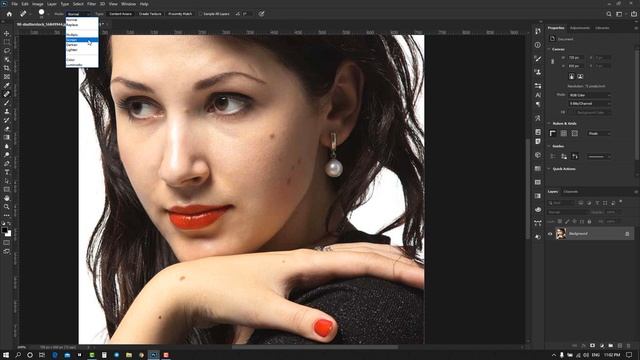
Task: Open the Windows Start button
Action: tap(6, 355)
